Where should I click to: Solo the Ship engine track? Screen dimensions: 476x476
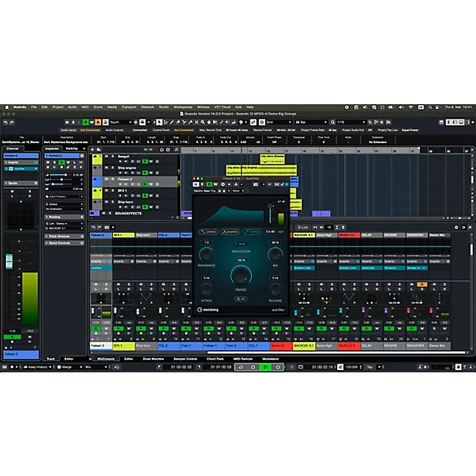112,168
